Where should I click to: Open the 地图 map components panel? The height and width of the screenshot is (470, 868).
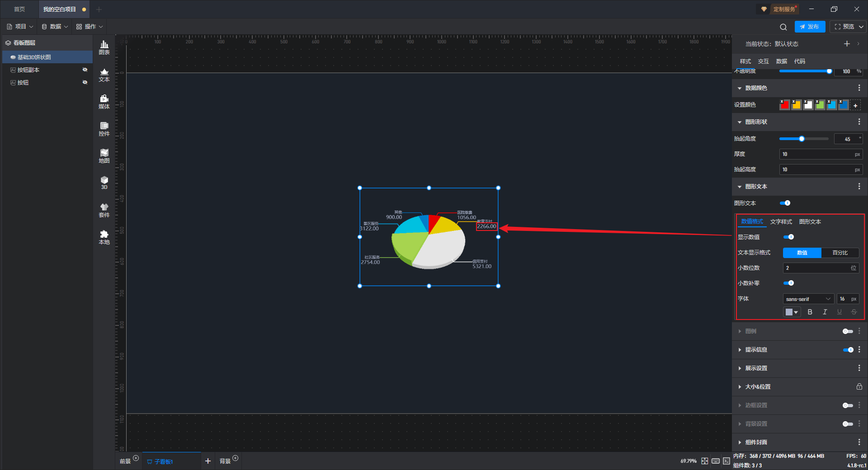tap(104, 156)
